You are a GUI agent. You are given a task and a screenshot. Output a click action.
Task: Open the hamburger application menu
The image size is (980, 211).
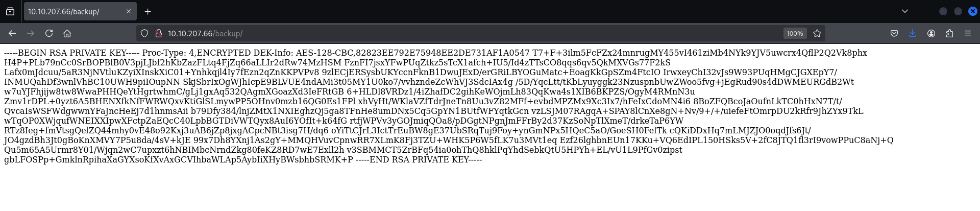click(968, 33)
